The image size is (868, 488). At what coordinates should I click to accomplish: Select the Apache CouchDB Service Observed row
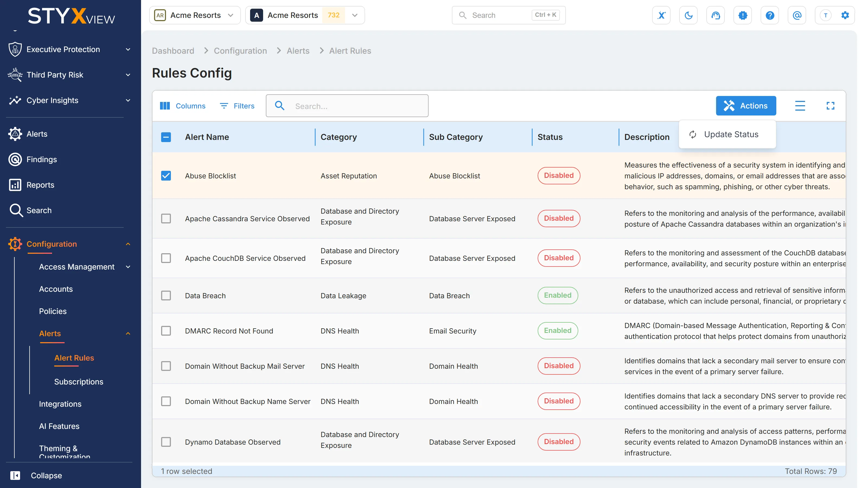click(x=166, y=258)
